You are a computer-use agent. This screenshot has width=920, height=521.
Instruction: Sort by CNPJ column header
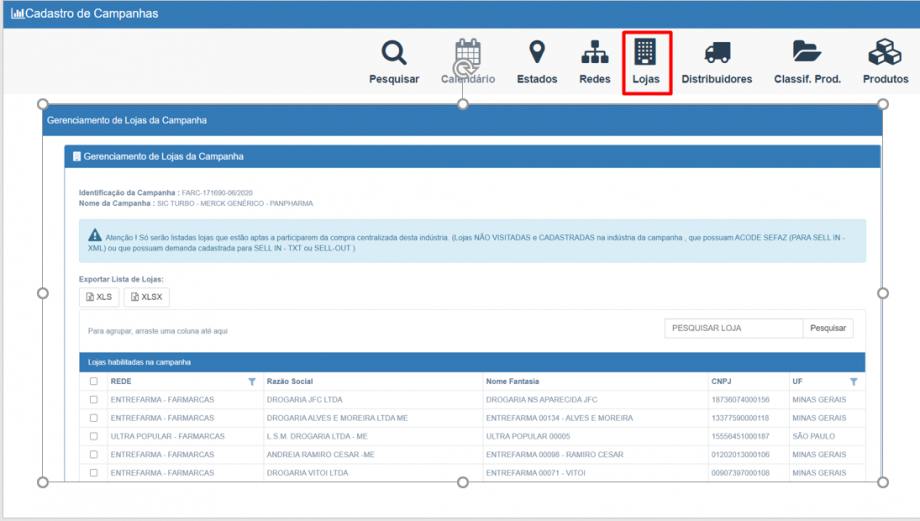coord(721,382)
